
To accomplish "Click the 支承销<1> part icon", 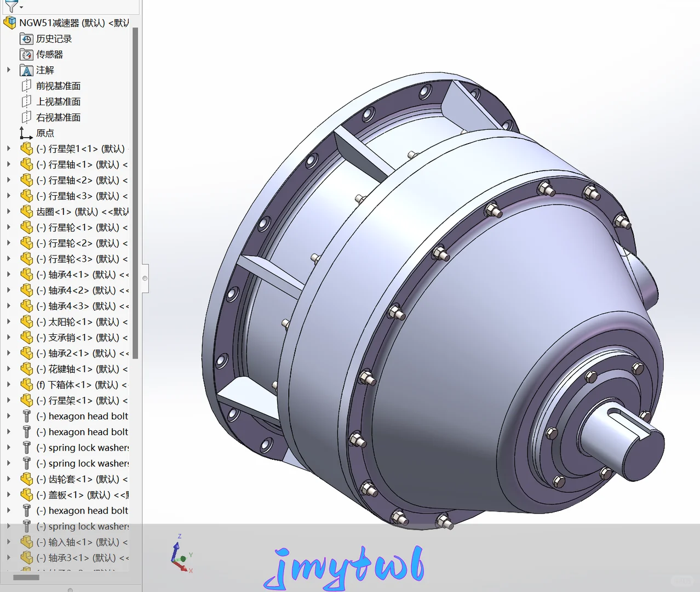I will point(26,338).
